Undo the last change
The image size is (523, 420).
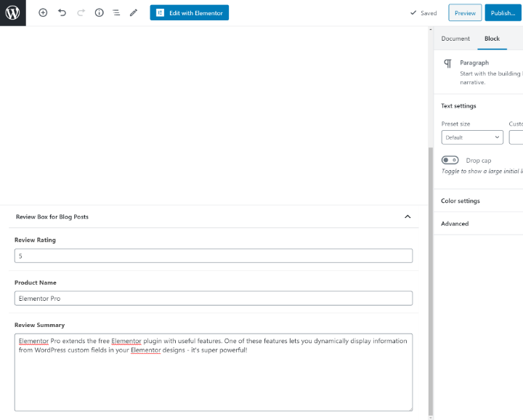click(x=62, y=12)
